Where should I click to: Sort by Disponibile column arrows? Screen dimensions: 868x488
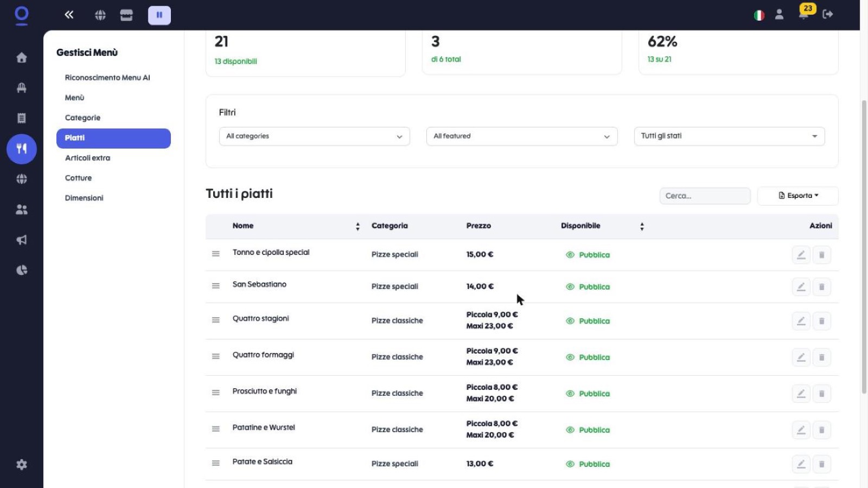642,227
